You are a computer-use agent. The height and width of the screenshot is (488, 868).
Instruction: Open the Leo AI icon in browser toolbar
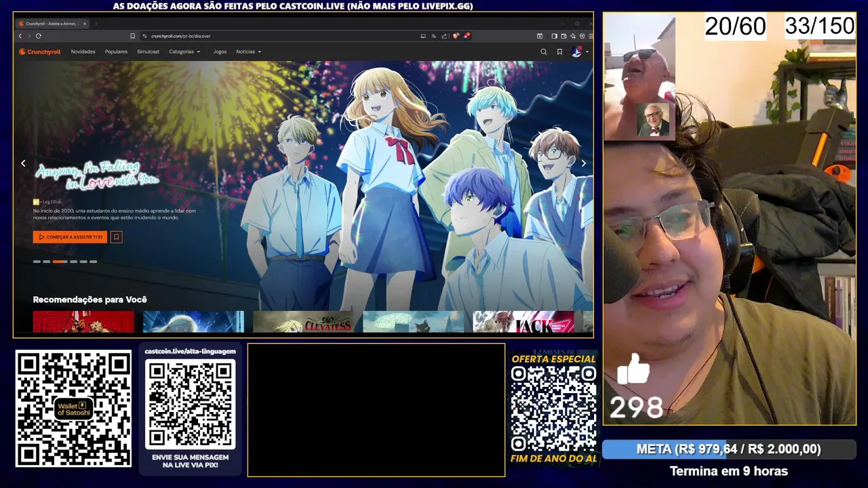(x=573, y=36)
